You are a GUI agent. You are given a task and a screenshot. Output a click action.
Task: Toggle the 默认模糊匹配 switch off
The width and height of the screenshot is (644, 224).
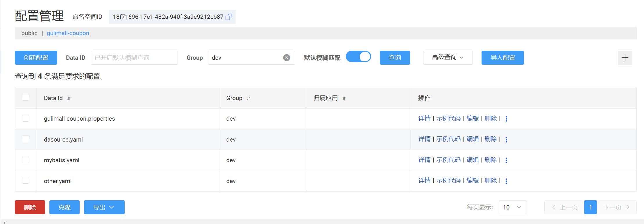(358, 57)
